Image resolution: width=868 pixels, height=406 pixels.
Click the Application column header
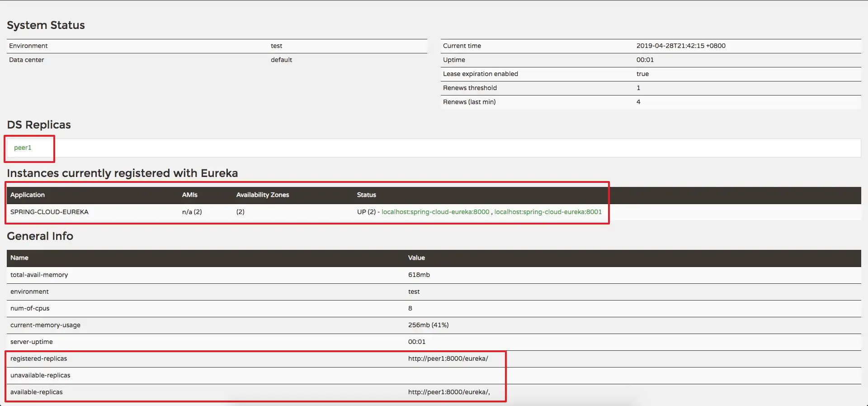coord(28,195)
